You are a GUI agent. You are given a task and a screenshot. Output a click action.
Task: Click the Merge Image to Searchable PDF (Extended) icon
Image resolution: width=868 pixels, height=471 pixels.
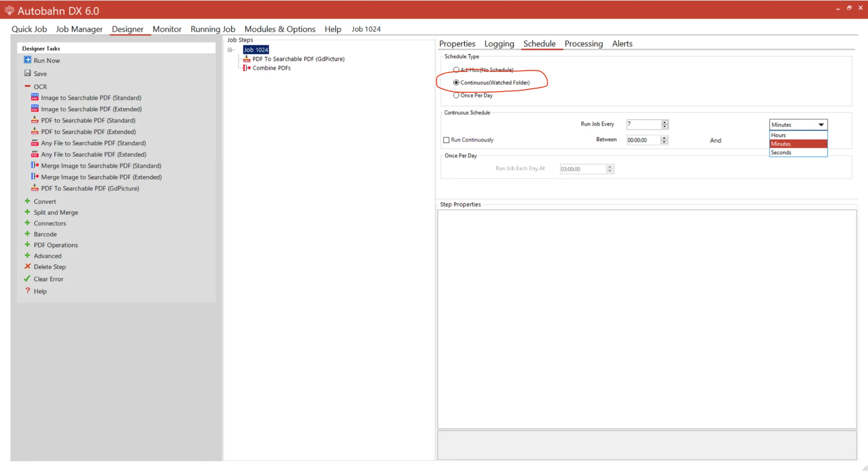click(35, 176)
